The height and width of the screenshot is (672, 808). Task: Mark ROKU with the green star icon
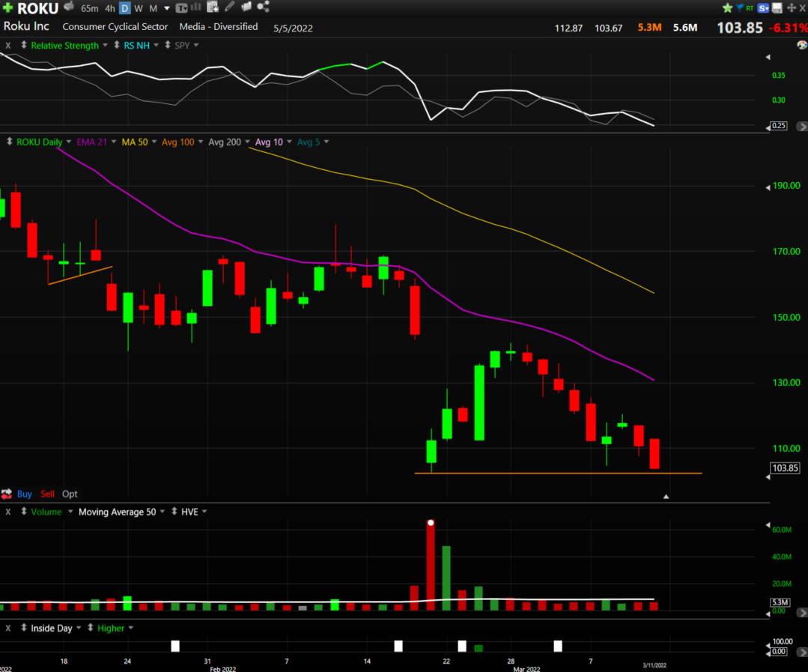(728, 7)
